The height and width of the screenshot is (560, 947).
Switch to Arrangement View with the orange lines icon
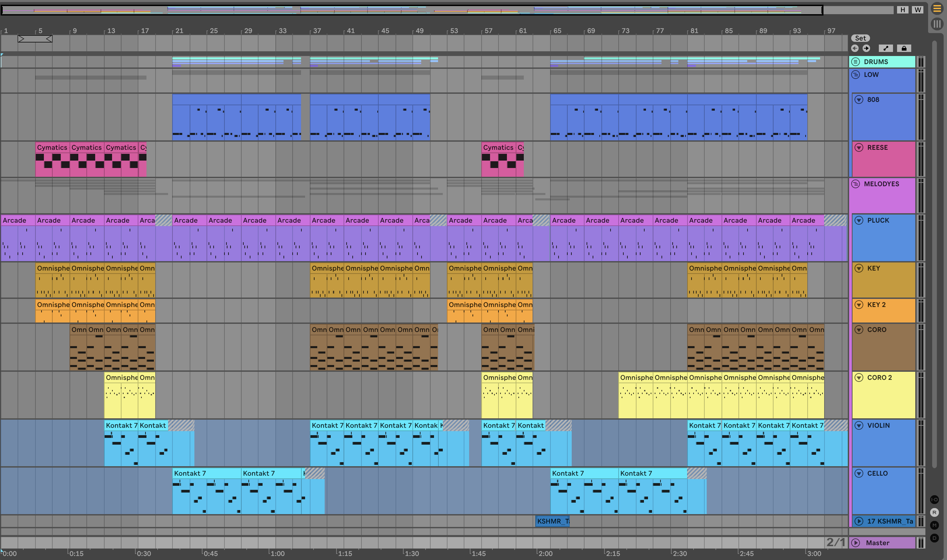(x=937, y=9)
